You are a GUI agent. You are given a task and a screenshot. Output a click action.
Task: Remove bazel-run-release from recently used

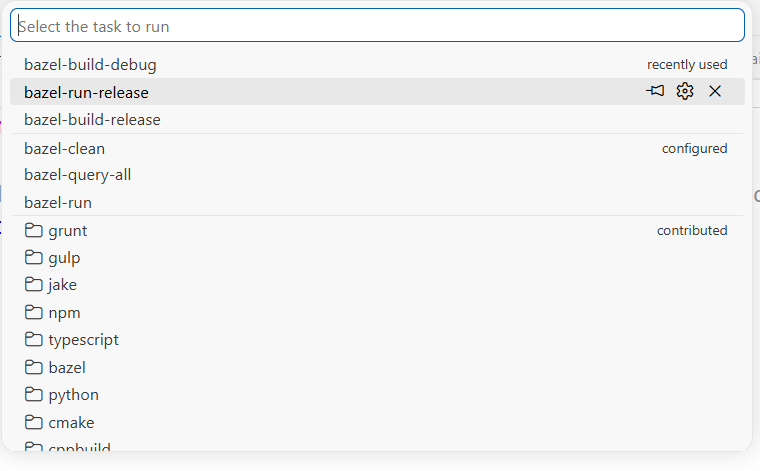tap(715, 91)
